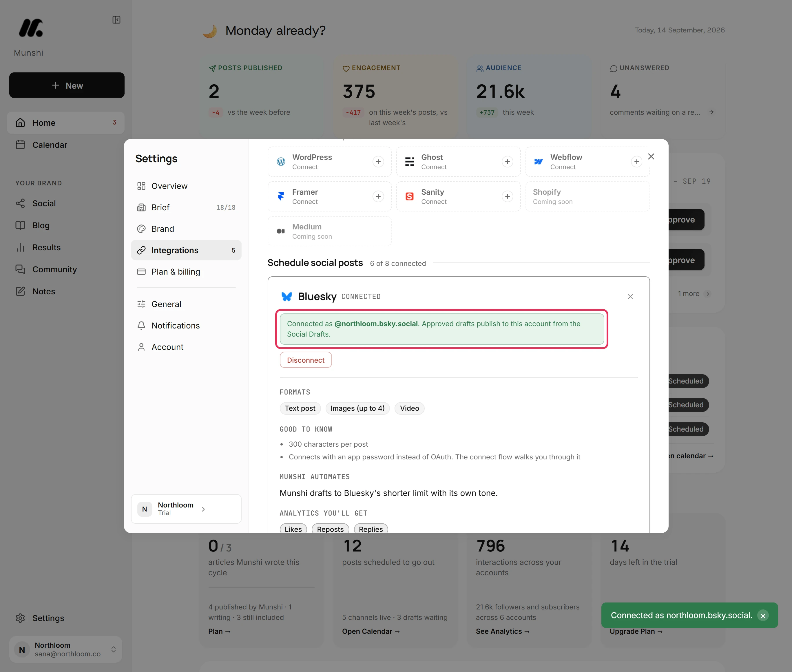Click the Framer logo icon
The image size is (792, 672).
(x=281, y=197)
